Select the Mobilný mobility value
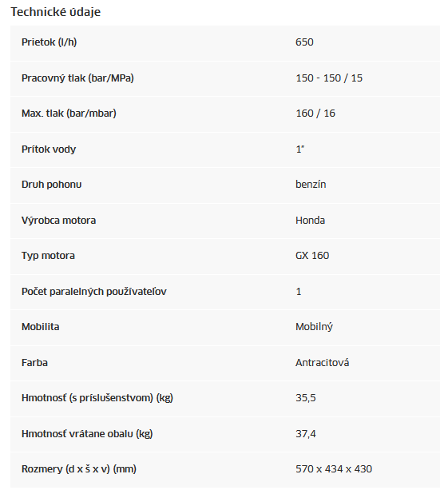The image size is (448, 502). [314, 327]
